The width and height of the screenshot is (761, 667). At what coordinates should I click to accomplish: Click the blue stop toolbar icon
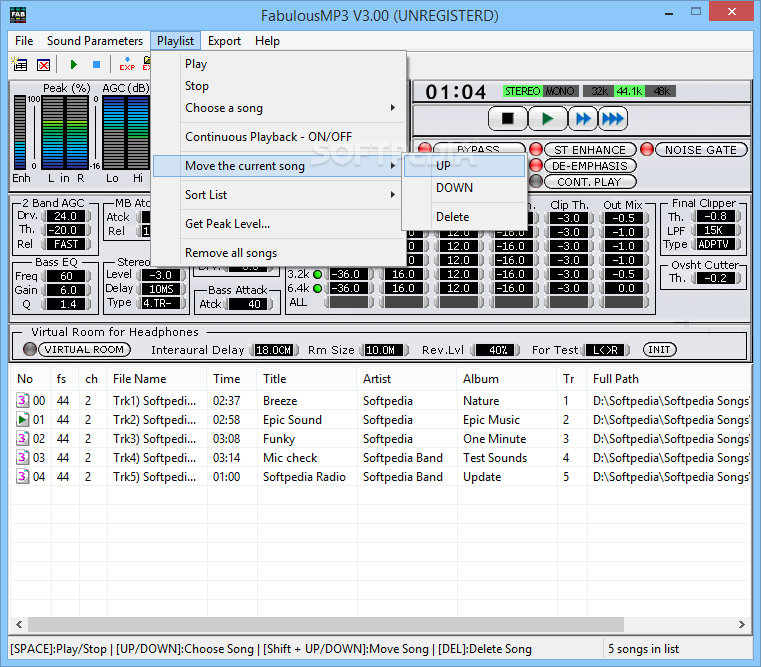point(97,64)
